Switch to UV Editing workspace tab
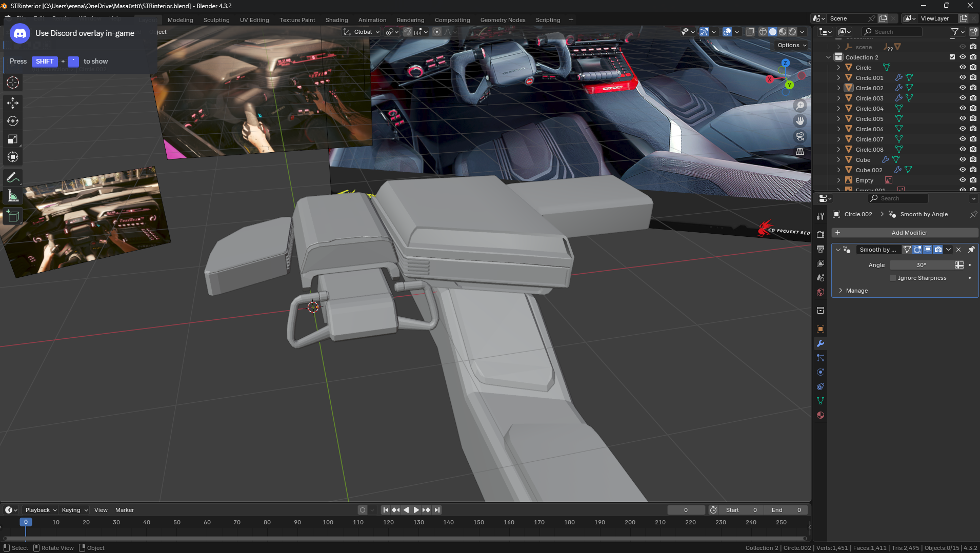The width and height of the screenshot is (980, 553). click(x=254, y=20)
